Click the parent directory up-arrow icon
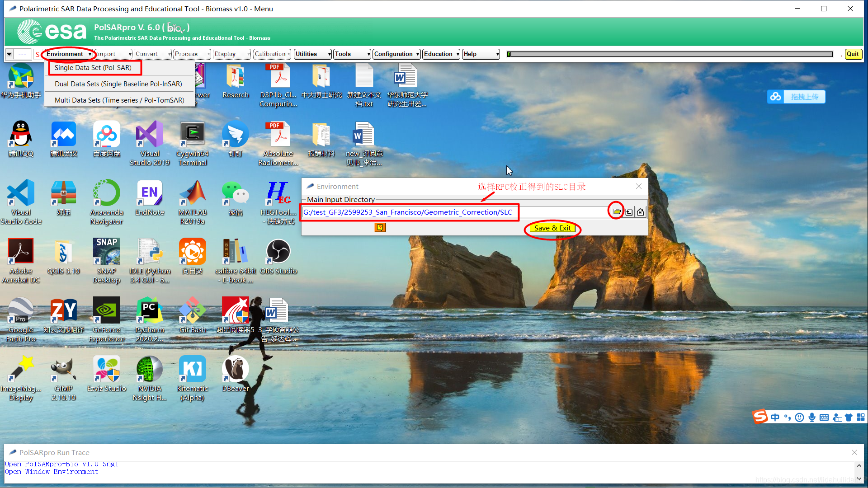The image size is (868, 488). (x=629, y=212)
